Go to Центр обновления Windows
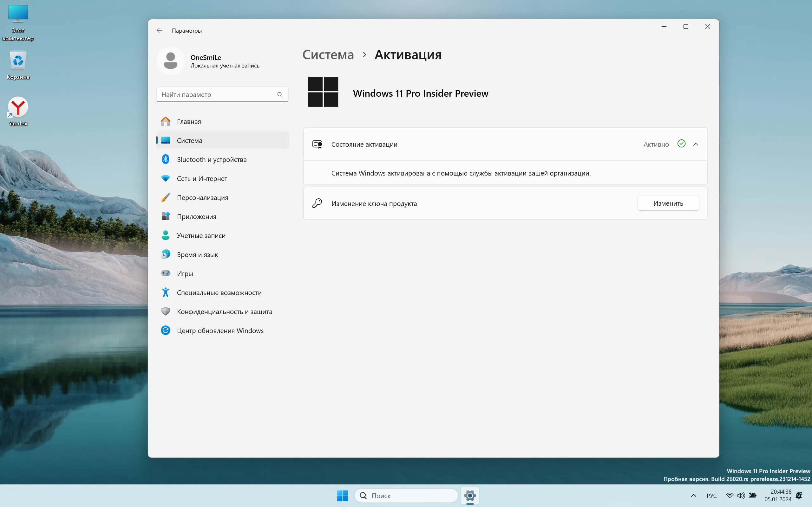The image size is (812, 507). [220, 331]
